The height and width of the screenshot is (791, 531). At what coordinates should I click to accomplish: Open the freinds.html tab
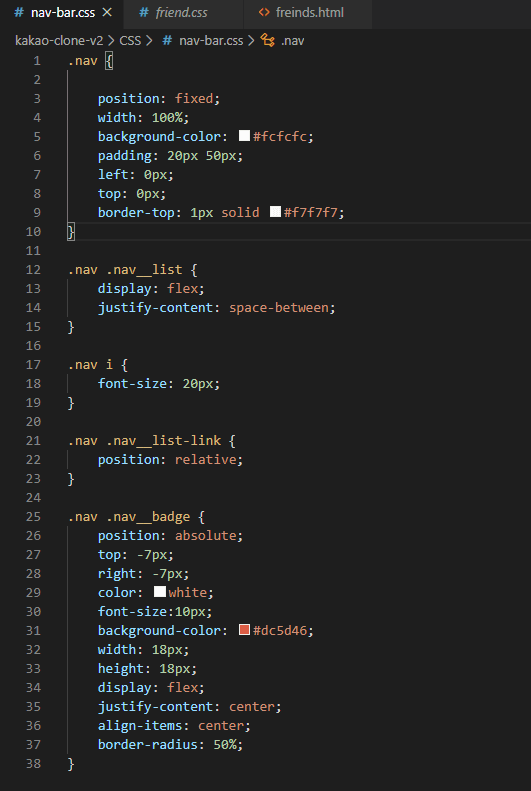click(x=308, y=13)
